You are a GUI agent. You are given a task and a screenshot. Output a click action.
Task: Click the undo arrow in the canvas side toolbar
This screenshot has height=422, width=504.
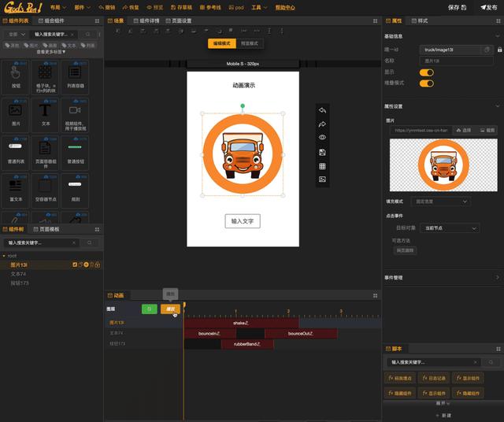point(322,110)
